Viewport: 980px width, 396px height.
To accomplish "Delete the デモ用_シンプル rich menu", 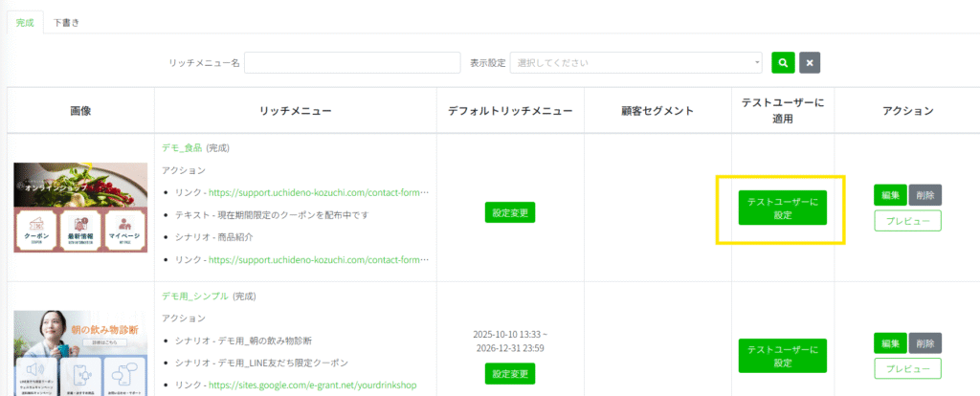I will 924,342.
